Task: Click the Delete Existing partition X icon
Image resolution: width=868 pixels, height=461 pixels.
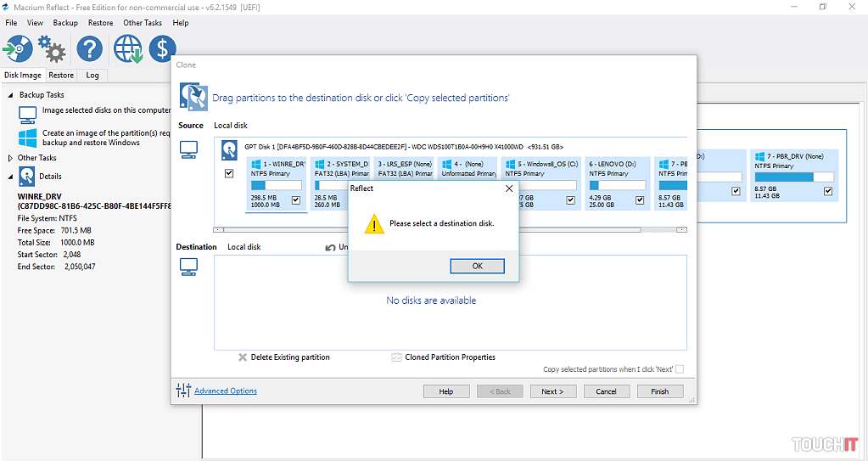Action: pyautogui.click(x=243, y=357)
